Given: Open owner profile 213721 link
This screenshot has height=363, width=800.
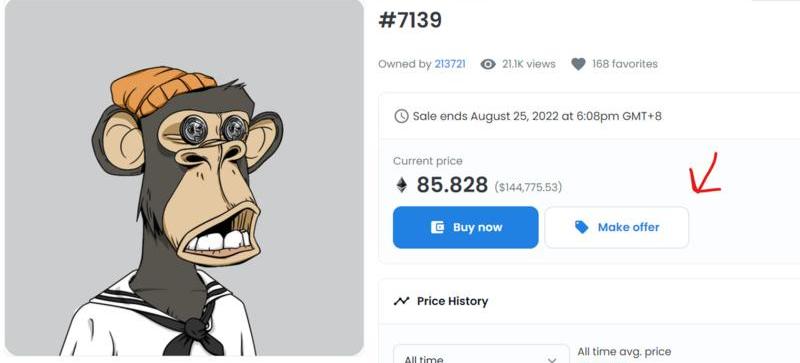Looking at the screenshot, I should tap(449, 64).
